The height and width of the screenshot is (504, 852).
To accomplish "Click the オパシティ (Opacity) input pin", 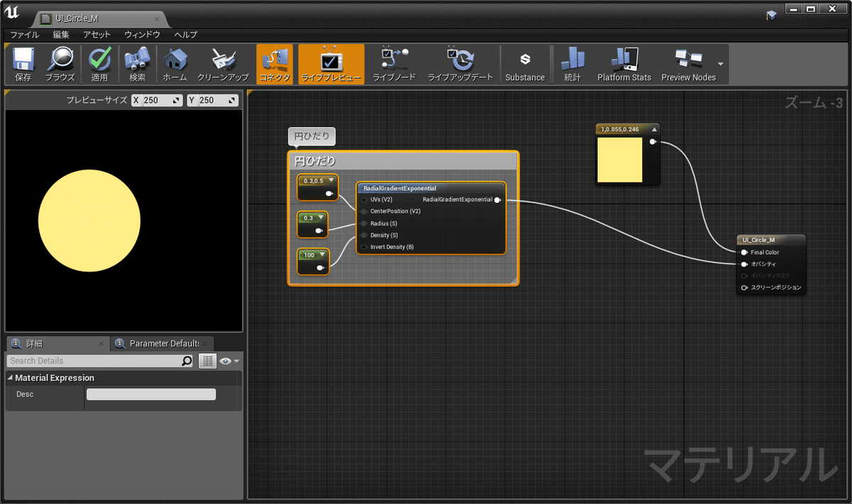I will click(744, 264).
